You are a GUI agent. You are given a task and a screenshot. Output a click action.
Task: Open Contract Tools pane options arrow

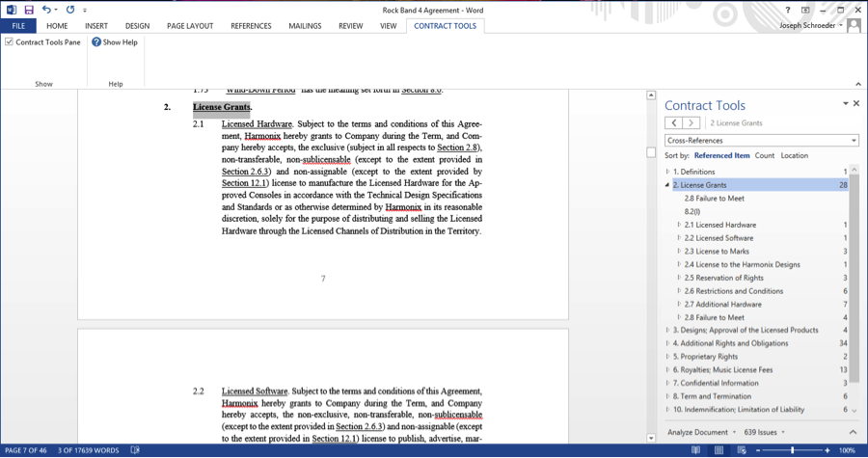pyautogui.click(x=845, y=103)
